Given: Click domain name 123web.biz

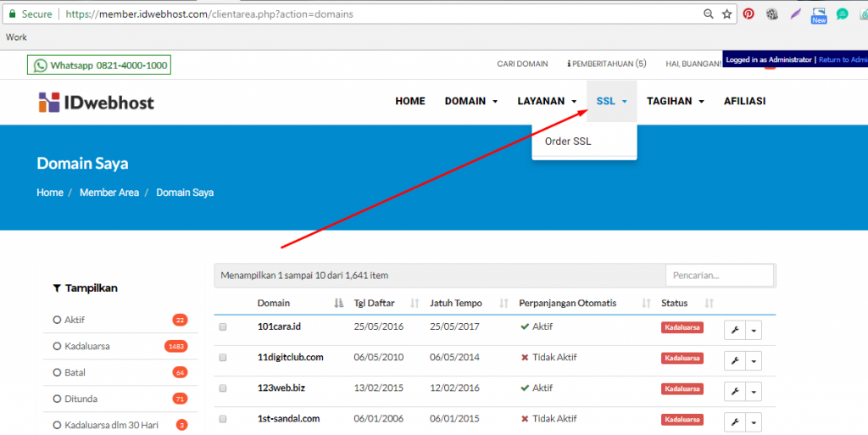Looking at the screenshot, I should click(281, 388).
